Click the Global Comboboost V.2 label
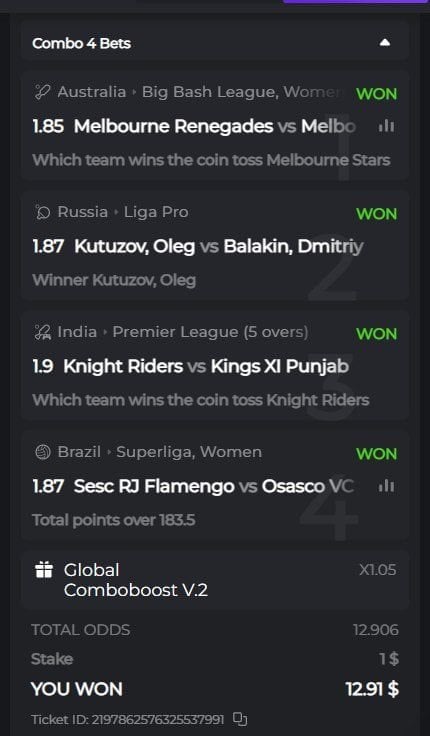430x736 pixels. (136, 580)
